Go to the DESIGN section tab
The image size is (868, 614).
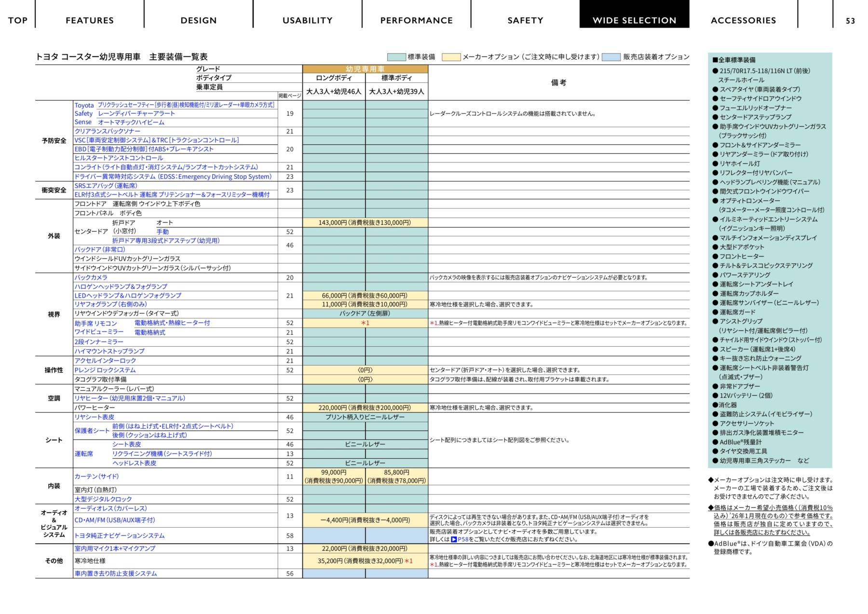[x=198, y=20]
